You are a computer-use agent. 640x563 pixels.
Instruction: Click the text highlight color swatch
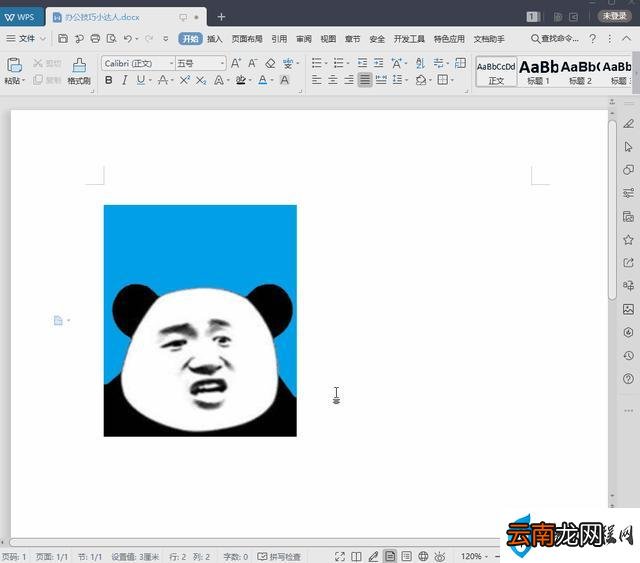[241, 80]
